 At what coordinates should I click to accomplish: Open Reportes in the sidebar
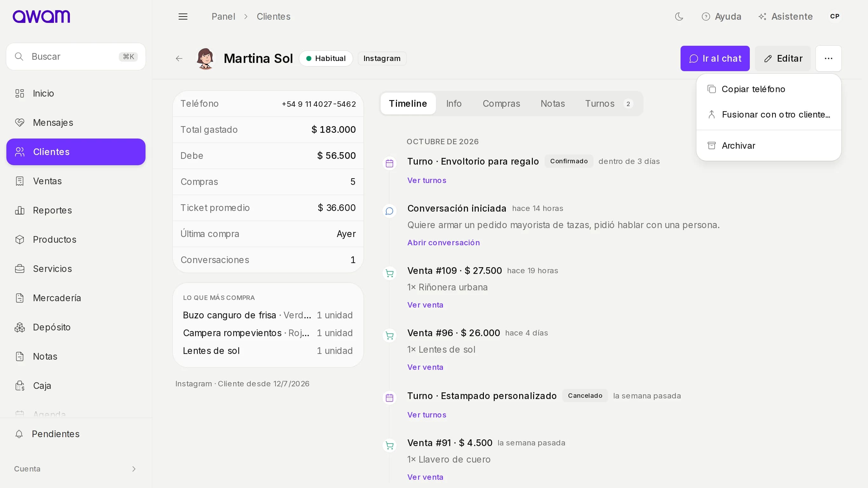(76, 210)
